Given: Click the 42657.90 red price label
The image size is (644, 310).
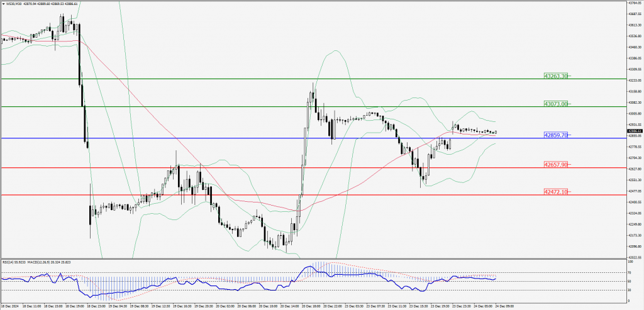Looking at the screenshot, I should tap(555, 164).
